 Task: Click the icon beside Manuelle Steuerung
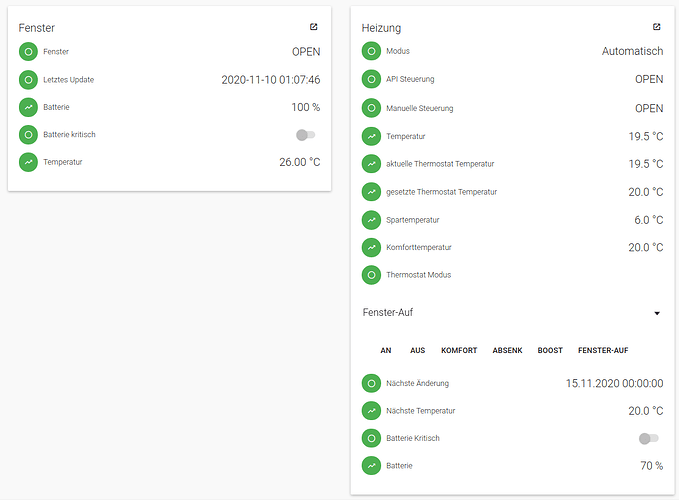pos(371,108)
